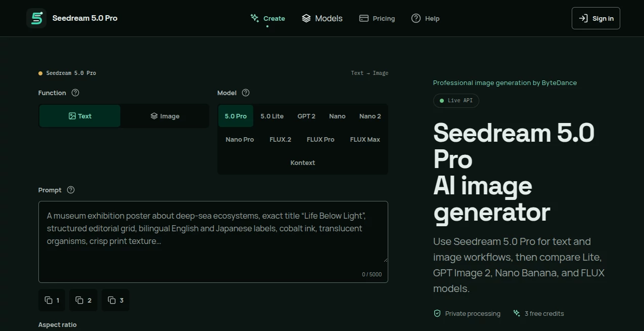The width and height of the screenshot is (644, 331).
Task: Open the Help section
Action: click(426, 18)
